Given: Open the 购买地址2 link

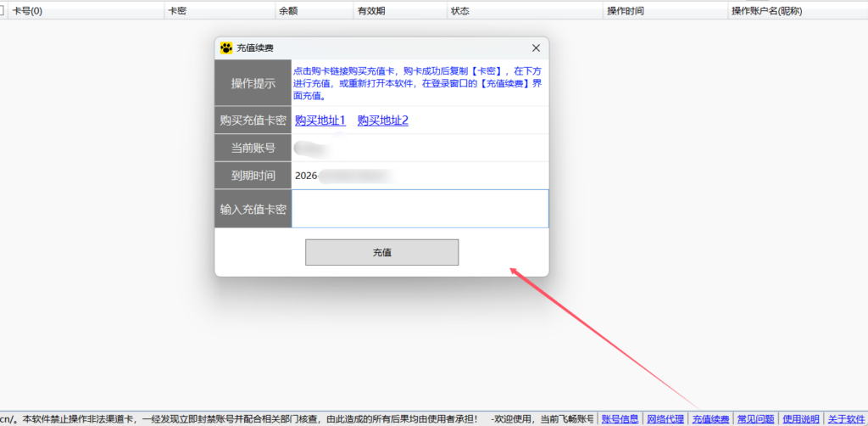Looking at the screenshot, I should coord(383,121).
